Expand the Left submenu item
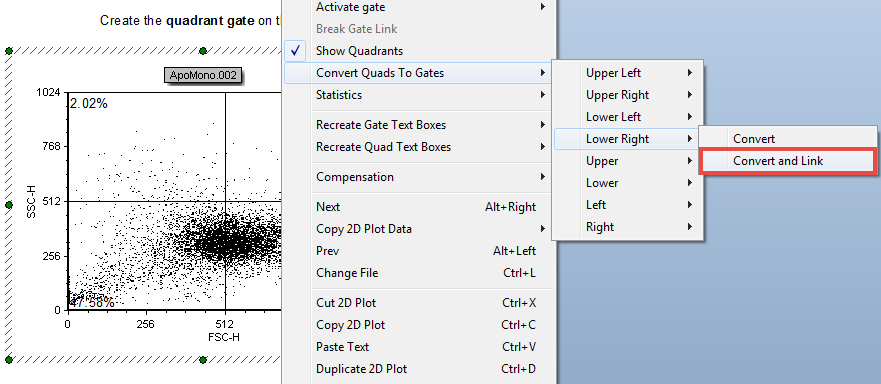 coord(627,205)
